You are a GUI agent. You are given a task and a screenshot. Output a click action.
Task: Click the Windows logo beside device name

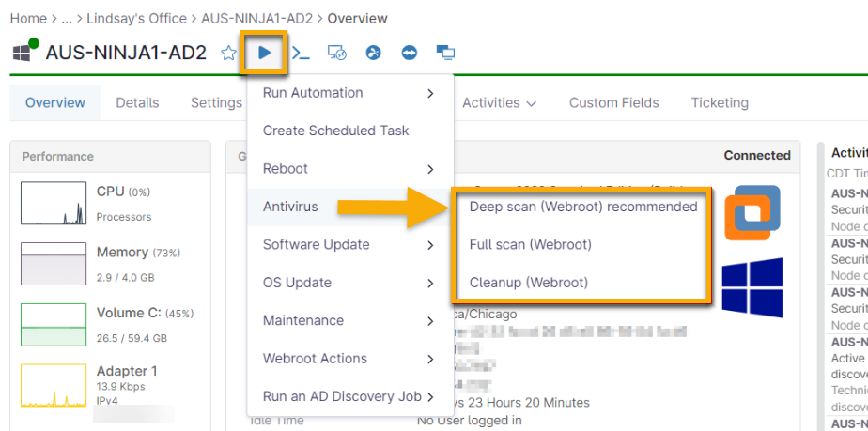(x=22, y=53)
